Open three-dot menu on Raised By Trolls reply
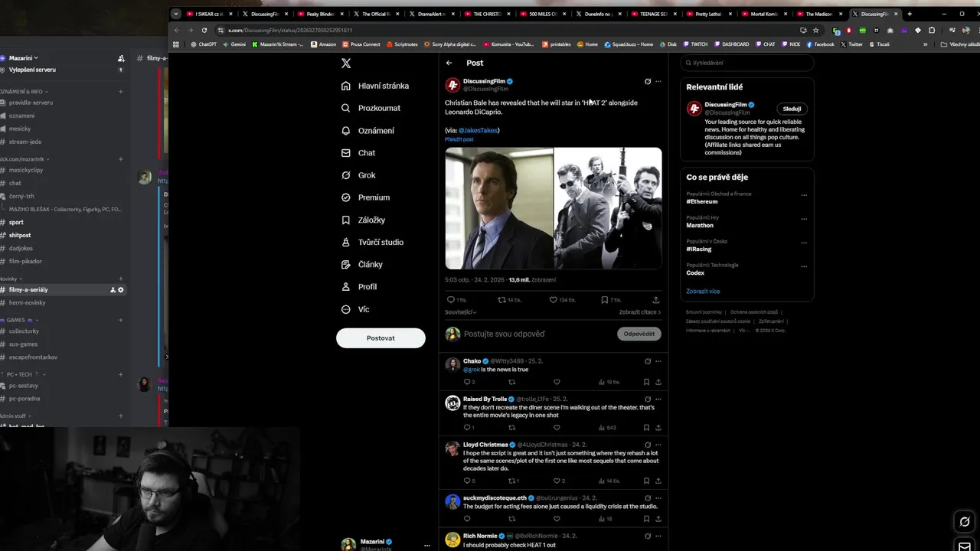Viewport: 980px width, 551px height. [x=658, y=399]
